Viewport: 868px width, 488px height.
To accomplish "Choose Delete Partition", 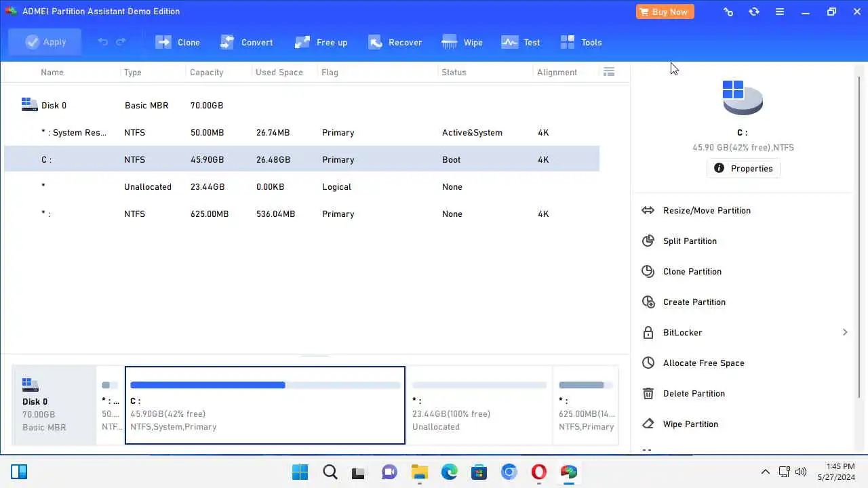I will 694,393.
